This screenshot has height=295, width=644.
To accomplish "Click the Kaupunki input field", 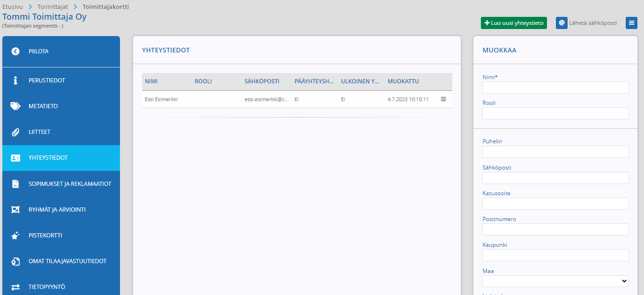I will (x=555, y=255).
